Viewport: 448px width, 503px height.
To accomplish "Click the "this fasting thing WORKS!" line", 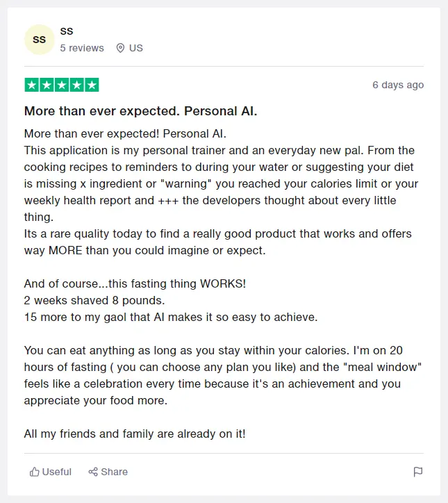I will [135, 283].
